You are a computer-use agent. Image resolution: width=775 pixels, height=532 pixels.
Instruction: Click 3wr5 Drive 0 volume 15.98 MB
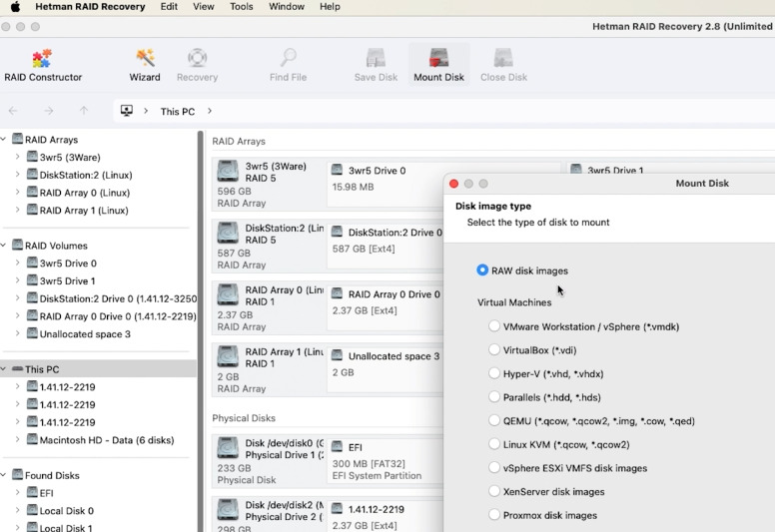tap(386, 185)
